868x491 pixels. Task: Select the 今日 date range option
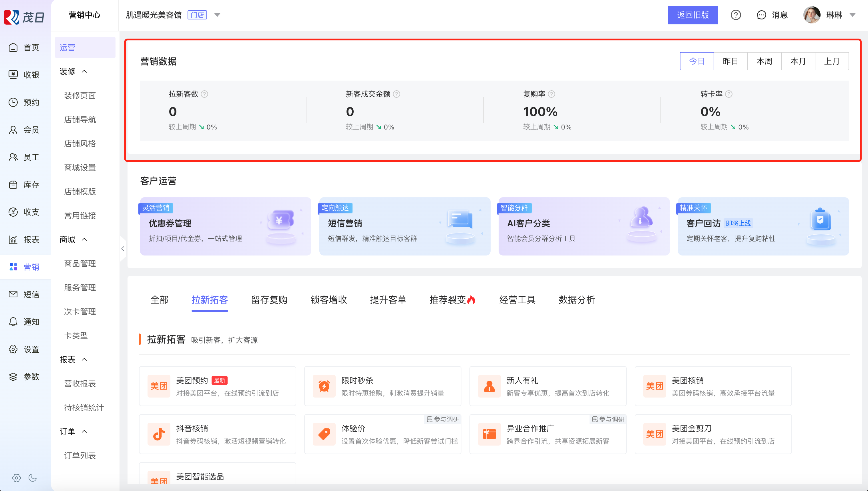(697, 61)
